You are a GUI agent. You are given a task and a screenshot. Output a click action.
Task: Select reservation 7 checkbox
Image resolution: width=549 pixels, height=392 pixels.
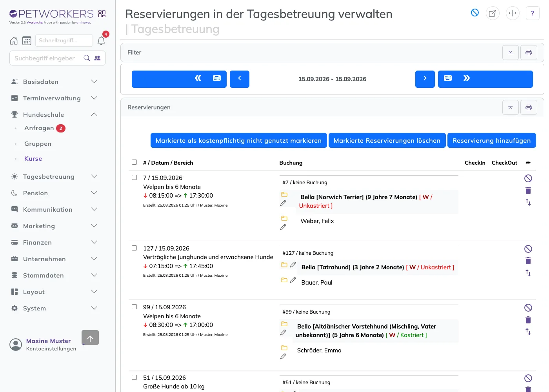134,177
